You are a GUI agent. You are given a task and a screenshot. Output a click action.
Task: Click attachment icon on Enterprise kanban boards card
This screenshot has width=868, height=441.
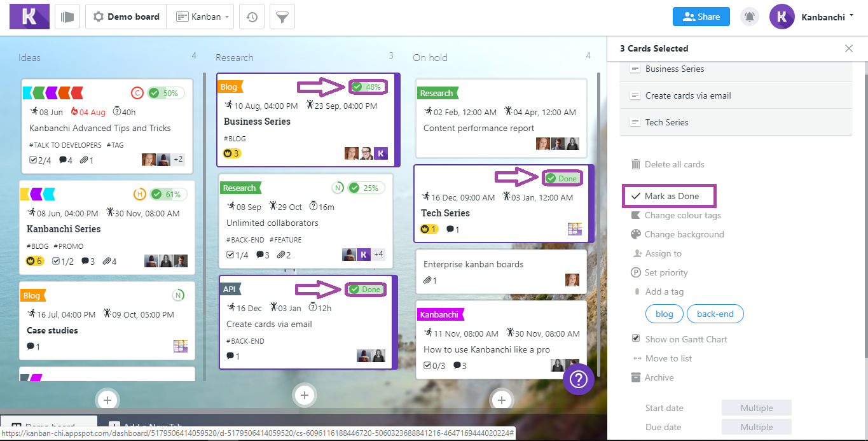click(x=427, y=280)
